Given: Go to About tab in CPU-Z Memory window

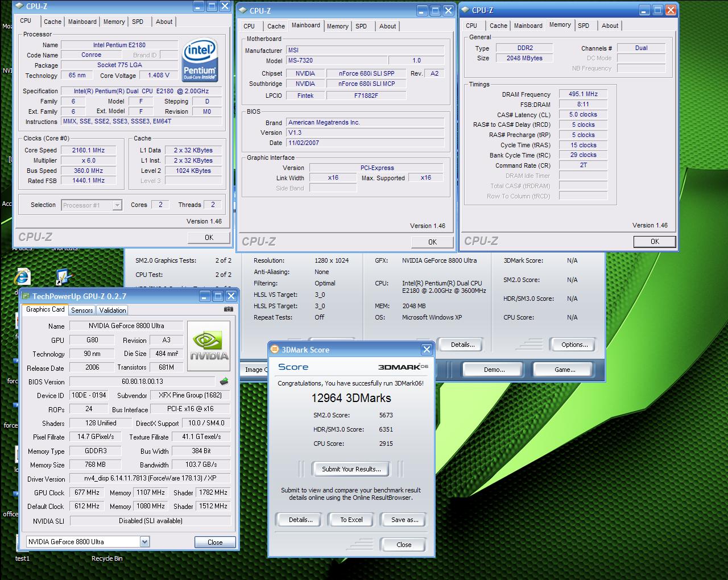Looking at the screenshot, I should pos(610,26).
